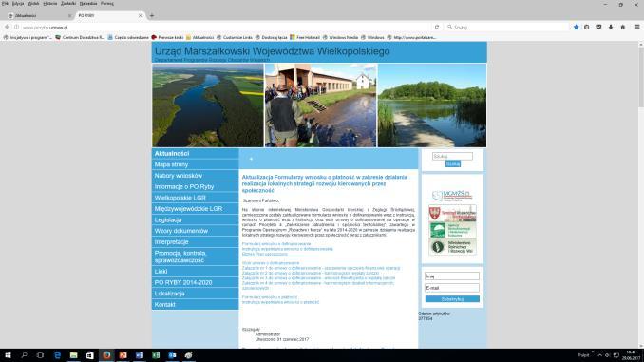Screen dimensions: 644x362
Task: Open Wzory dokumentów in the site menu
Action: coord(195,231)
